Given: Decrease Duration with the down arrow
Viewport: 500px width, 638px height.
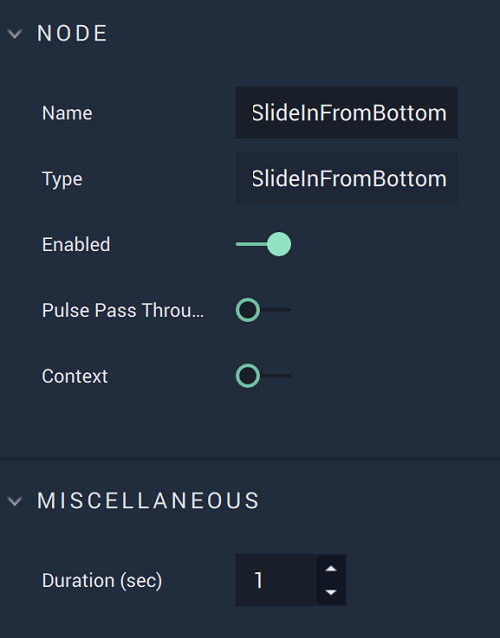Looking at the screenshot, I should point(331,592).
